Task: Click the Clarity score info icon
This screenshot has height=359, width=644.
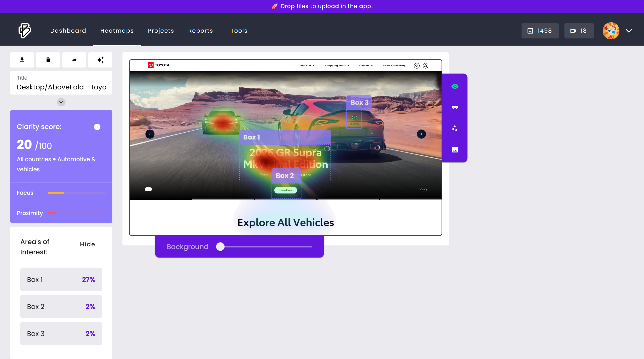Action: tap(97, 127)
